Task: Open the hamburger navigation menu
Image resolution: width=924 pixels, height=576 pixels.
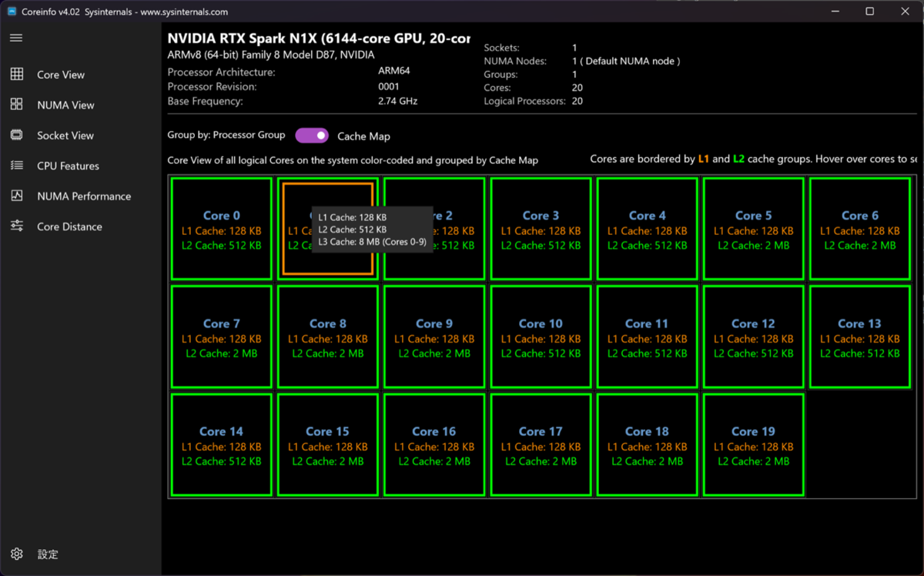Action: (x=16, y=38)
